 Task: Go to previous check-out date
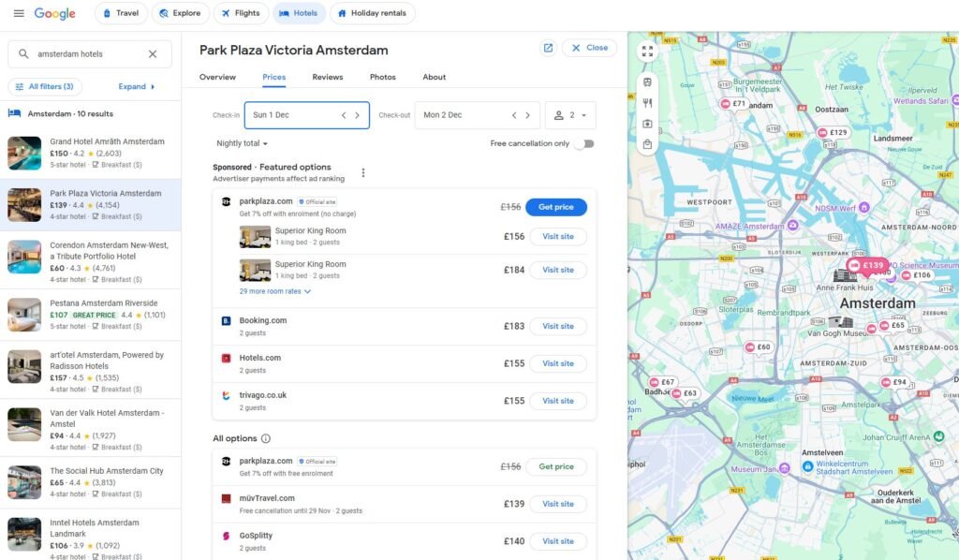tap(514, 115)
